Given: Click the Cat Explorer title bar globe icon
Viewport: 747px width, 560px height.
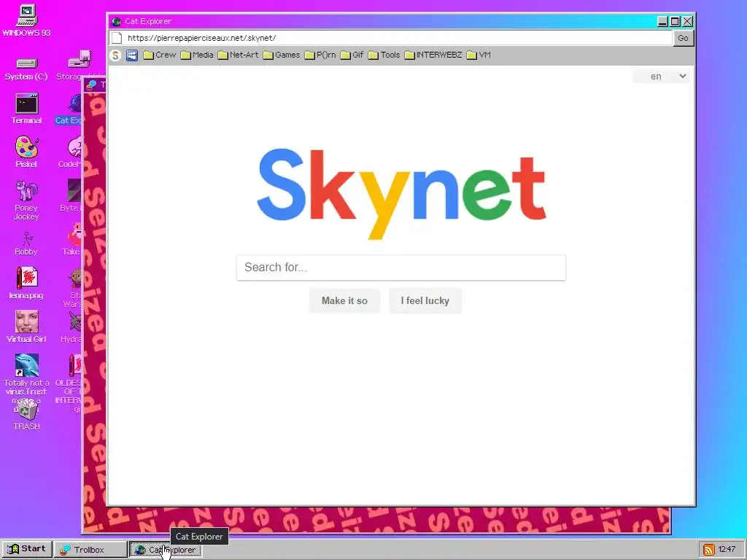Looking at the screenshot, I should click(x=116, y=21).
